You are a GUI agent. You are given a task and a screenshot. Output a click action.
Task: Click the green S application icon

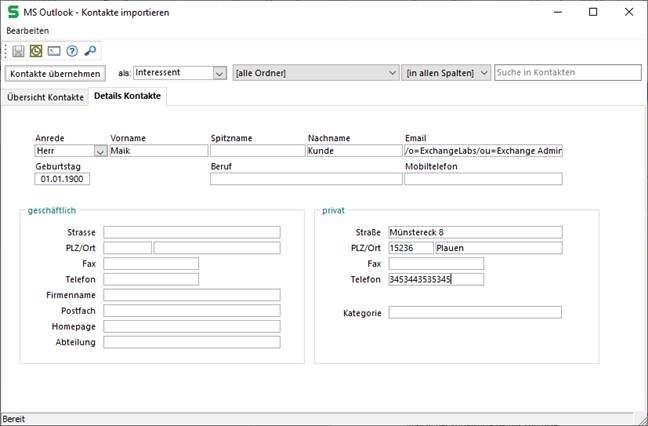click(x=13, y=11)
